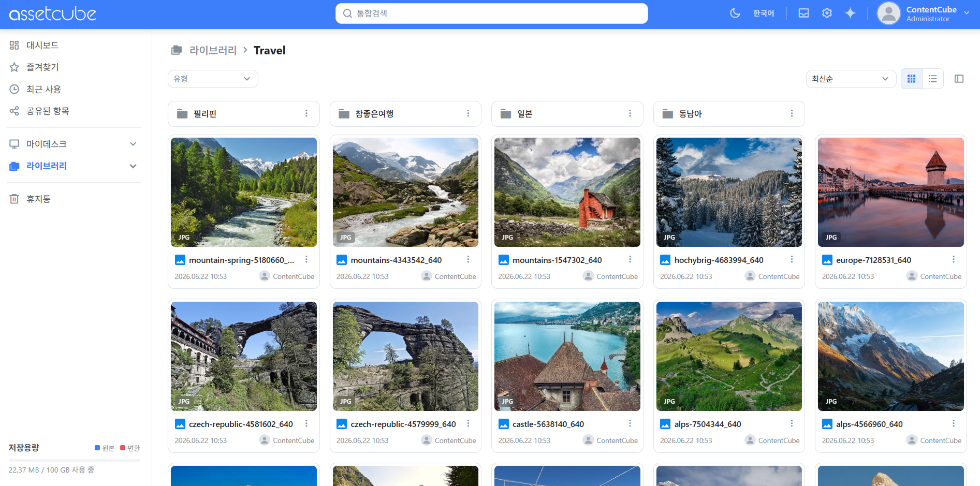The image size is (980, 486).
Task: Open europe-7128531_640 image thumbnail
Action: coord(891,192)
